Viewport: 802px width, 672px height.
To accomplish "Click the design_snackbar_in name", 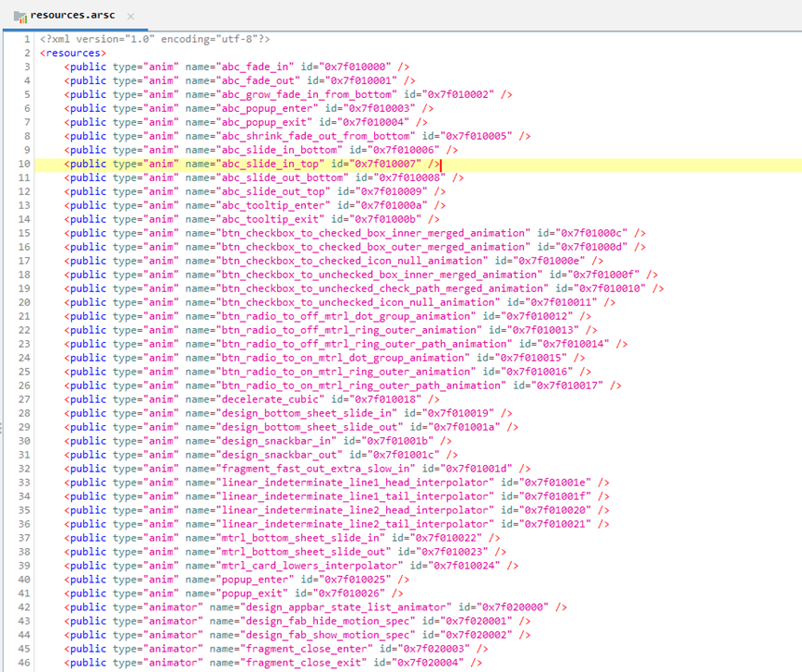I will tap(276, 440).
